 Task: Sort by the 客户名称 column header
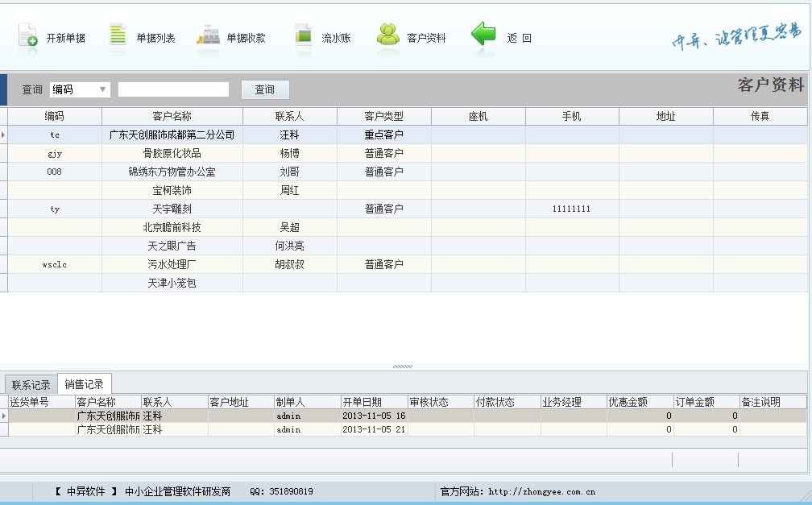tap(173, 116)
